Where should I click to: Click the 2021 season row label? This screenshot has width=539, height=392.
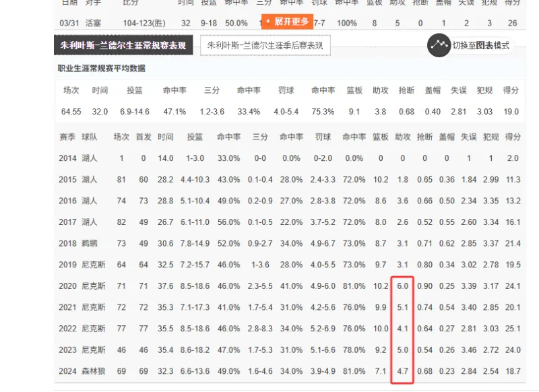[68, 308]
